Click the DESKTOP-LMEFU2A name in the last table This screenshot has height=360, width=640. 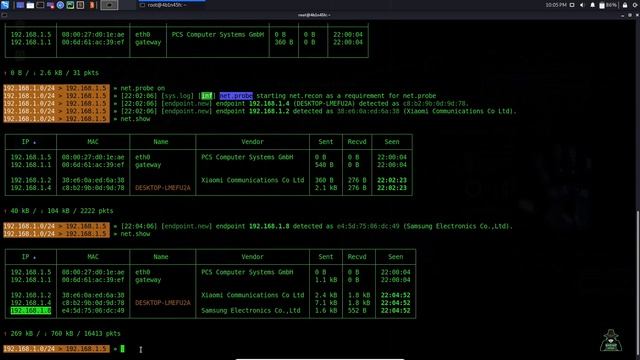click(x=162, y=303)
